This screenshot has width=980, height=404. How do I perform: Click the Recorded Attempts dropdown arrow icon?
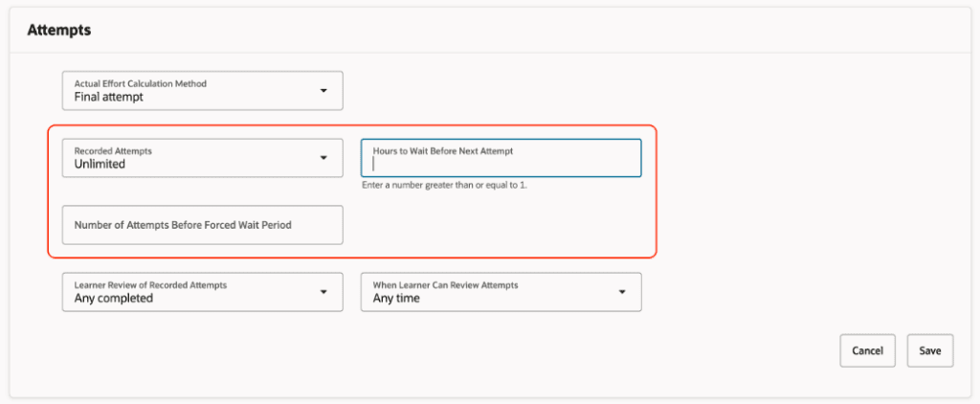point(323,158)
